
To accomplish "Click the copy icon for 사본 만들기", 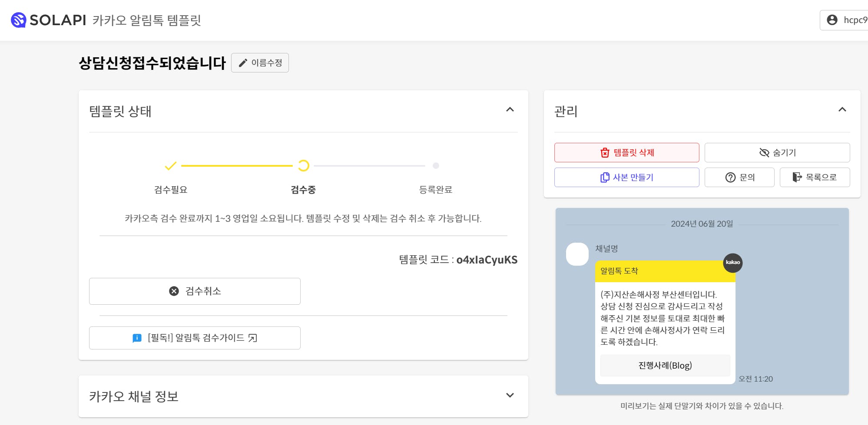I will pyautogui.click(x=604, y=178).
